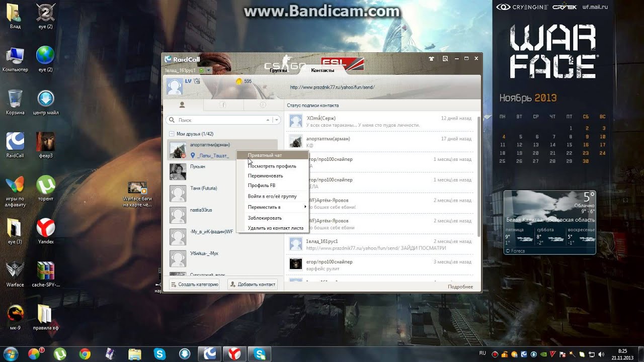Click the gold coin balance icon
This screenshot has width=644, height=362.
(x=238, y=81)
